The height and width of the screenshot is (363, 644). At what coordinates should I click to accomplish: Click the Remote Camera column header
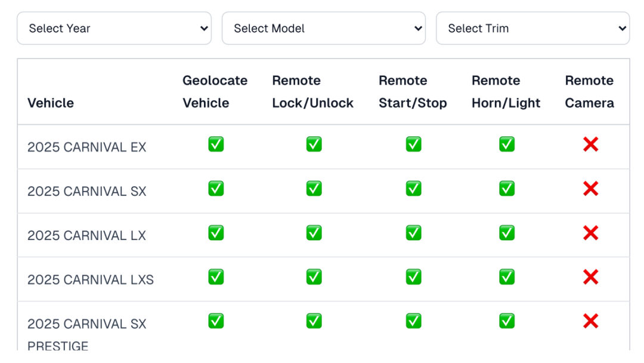[x=589, y=92]
